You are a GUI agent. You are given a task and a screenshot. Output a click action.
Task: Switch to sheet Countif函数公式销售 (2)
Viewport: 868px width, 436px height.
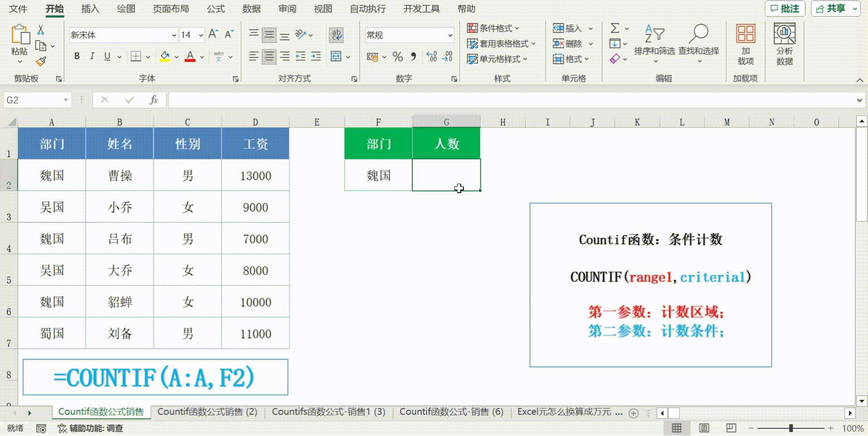click(x=207, y=412)
